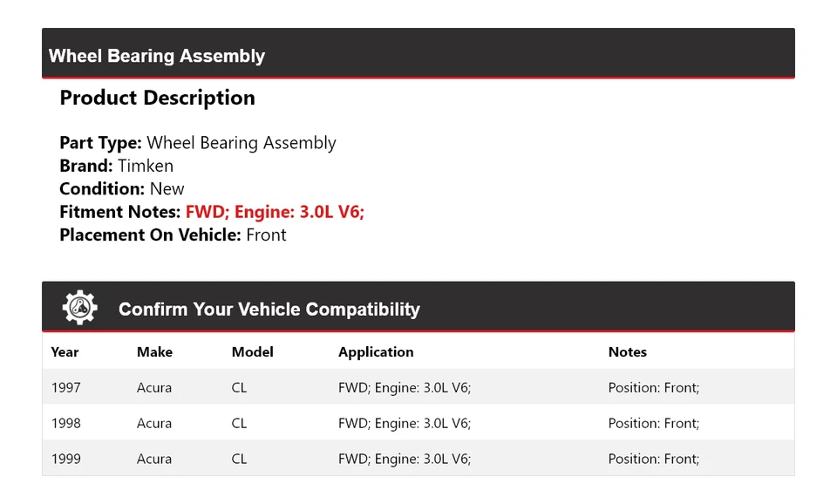Click the Year column header
The width and height of the screenshot is (837, 504).
tap(65, 352)
